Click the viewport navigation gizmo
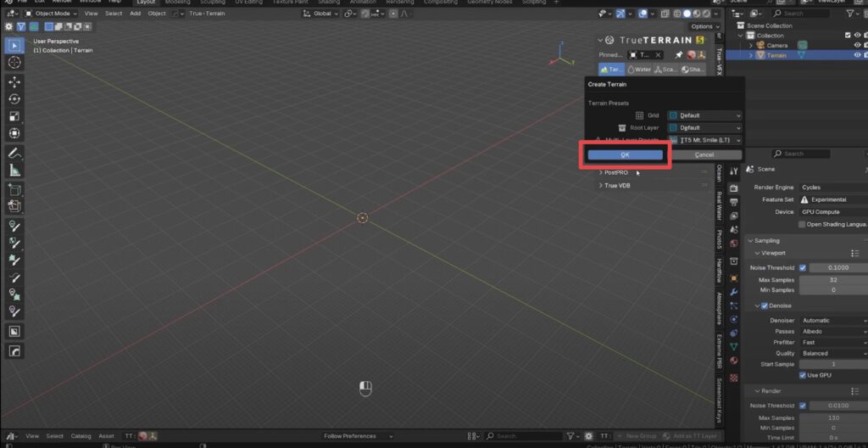Image resolution: width=868 pixels, height=448 pixels. [x=560, y=54]
